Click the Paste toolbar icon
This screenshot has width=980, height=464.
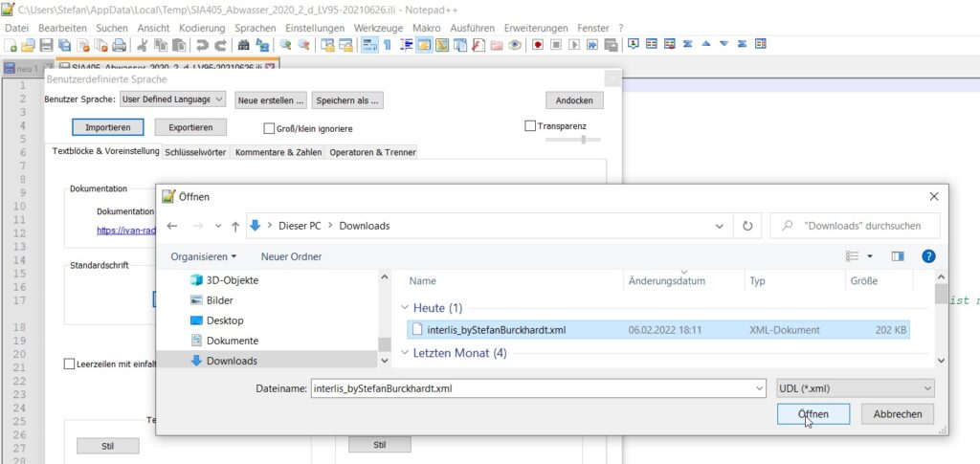179,44
